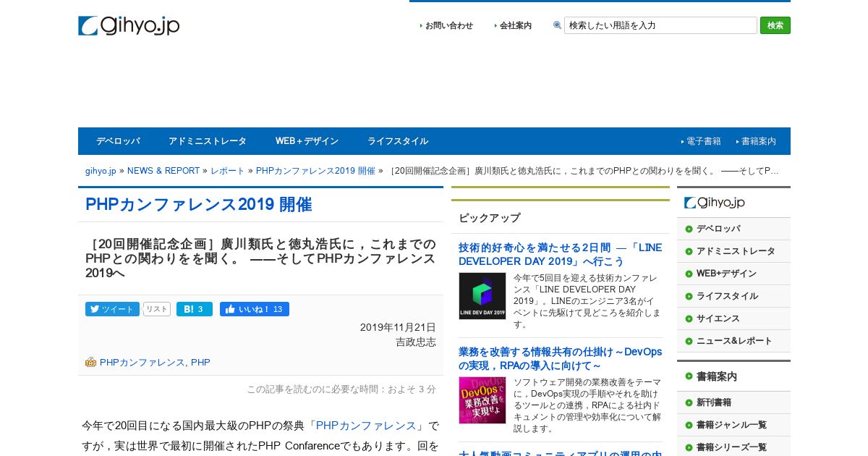Select ライフスタイル in the blue navigation bar

(398, 141)
